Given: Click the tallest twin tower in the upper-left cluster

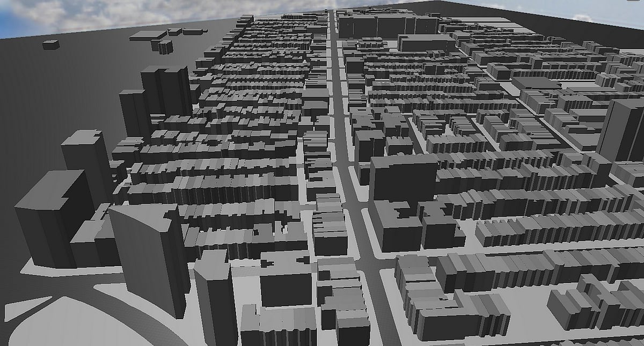Looking at the screenshot, I should 165,90.
